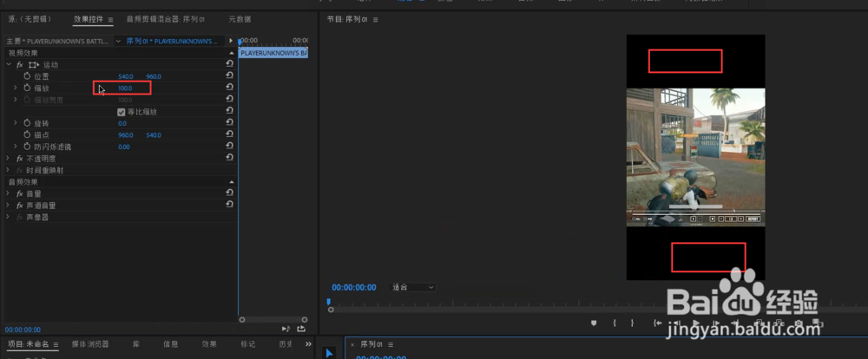Open the clip dropdown before 序列01 * PLAYERUNKNOWN'S
The image size is (868, 359).
point(118,41)
